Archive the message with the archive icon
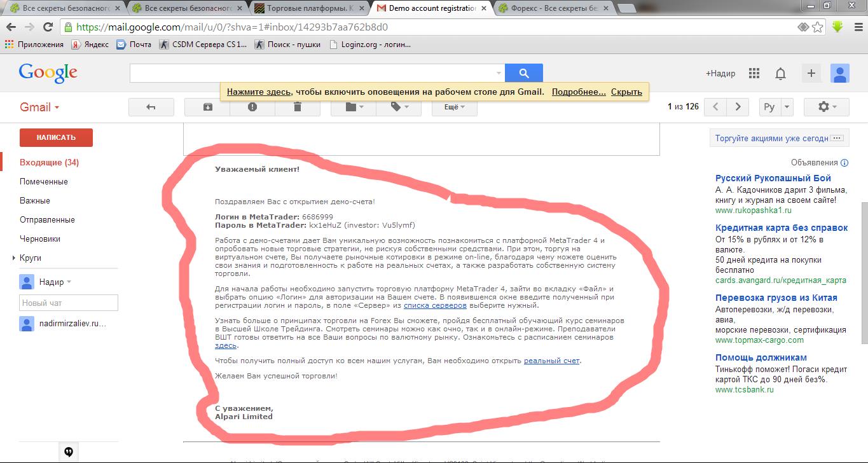 coord(207,107)
